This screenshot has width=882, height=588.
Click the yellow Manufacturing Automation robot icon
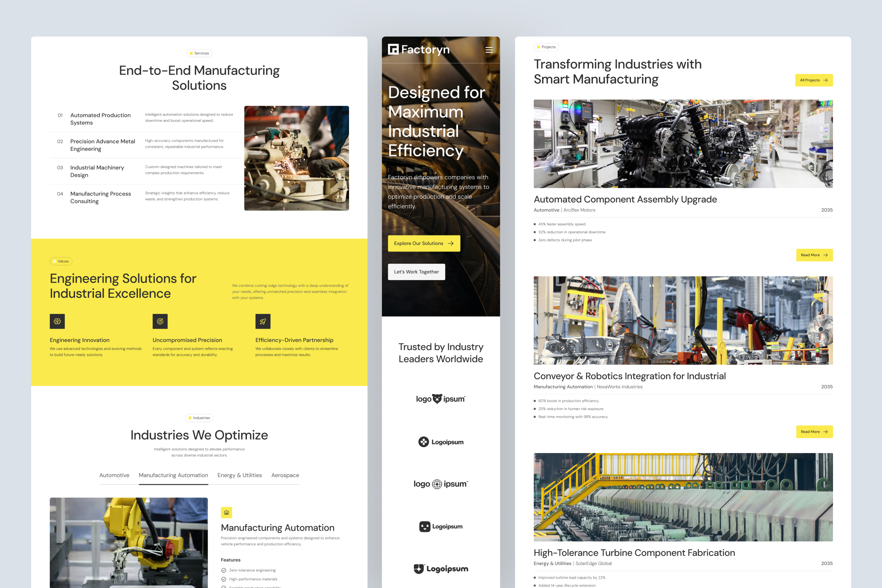pyautogui.click(x=227, y=513)
